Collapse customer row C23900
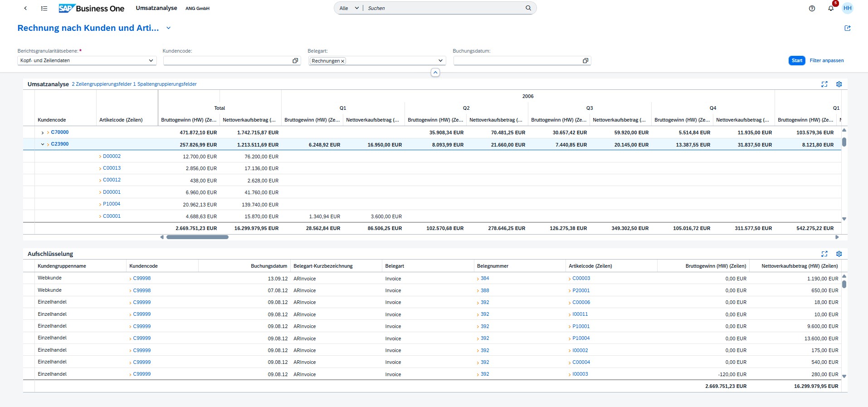This screenshot has height=407, width=868. tap(42, 144)
